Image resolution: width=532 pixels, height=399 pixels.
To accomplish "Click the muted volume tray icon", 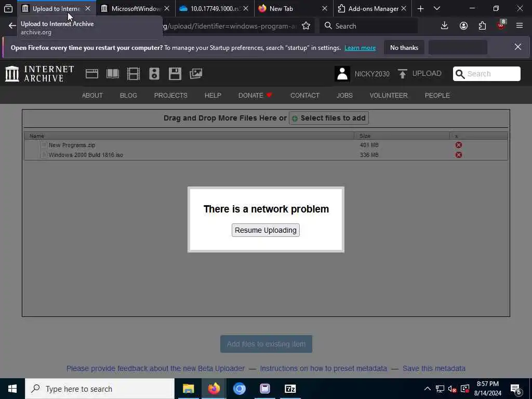I will [x=452, y=389].
